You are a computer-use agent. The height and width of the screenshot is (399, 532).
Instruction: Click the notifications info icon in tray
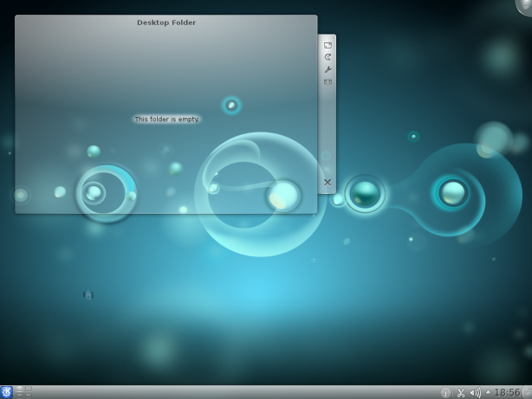coord(446,393)
